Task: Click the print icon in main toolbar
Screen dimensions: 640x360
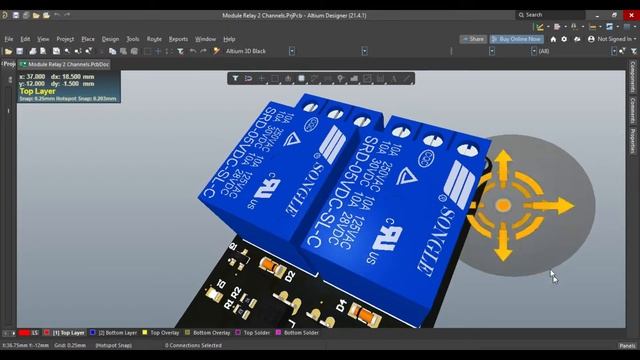Action: point(33,51)
